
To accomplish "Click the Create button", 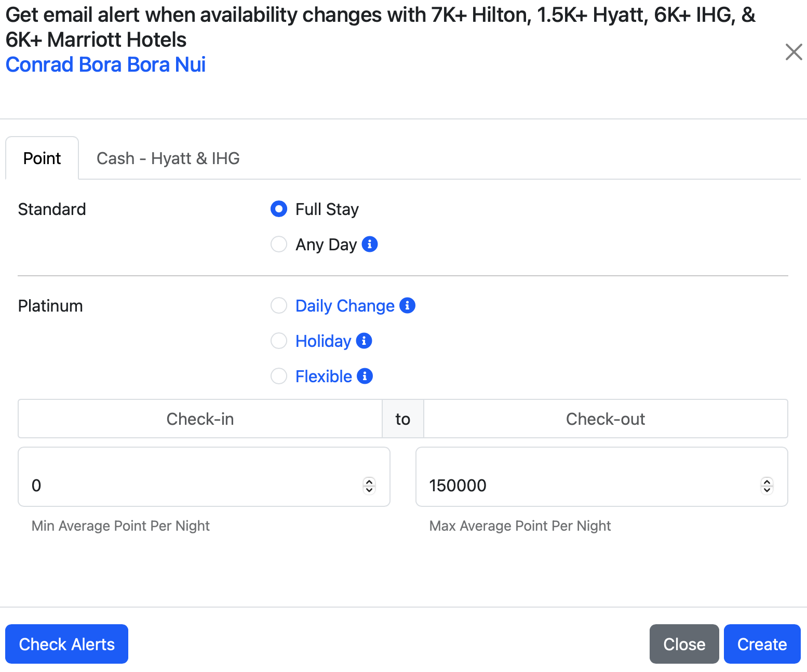I will coord(762,644).
